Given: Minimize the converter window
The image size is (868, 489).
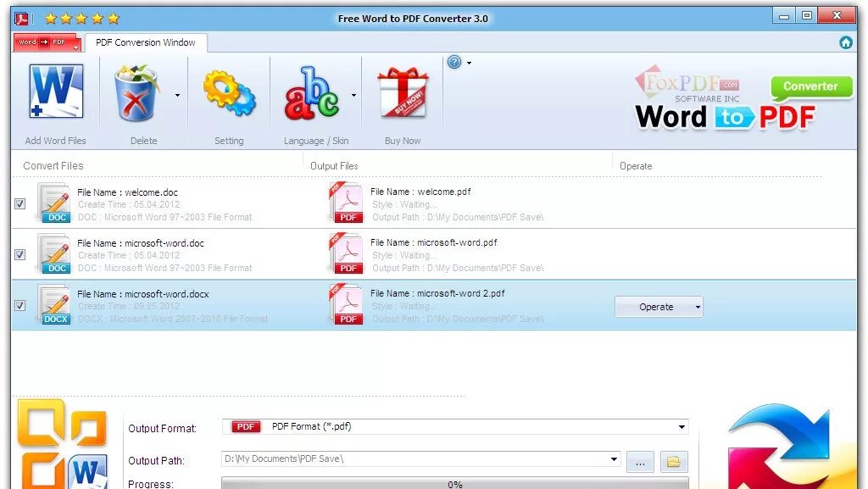Looking at the screenshot, I should (x=784, y=16).
